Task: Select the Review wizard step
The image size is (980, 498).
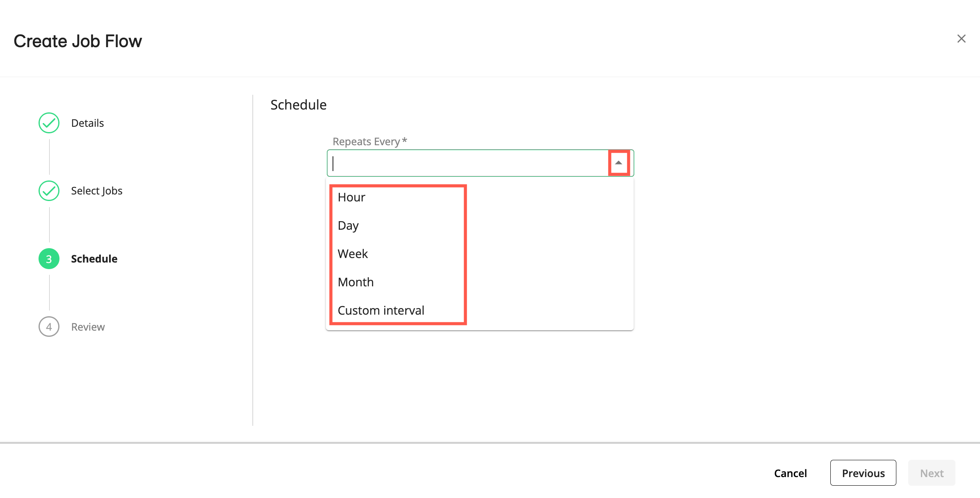Action: point(87,327)
